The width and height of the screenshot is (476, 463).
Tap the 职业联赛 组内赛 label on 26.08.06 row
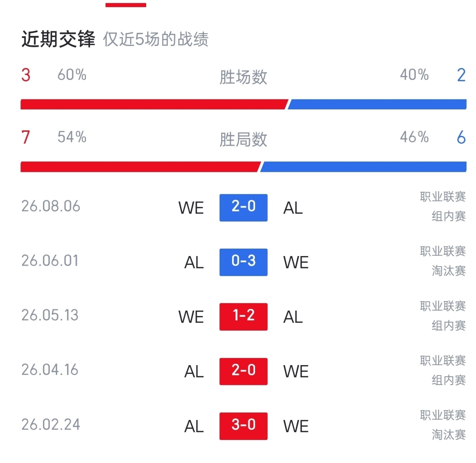(x=443, y=206)
